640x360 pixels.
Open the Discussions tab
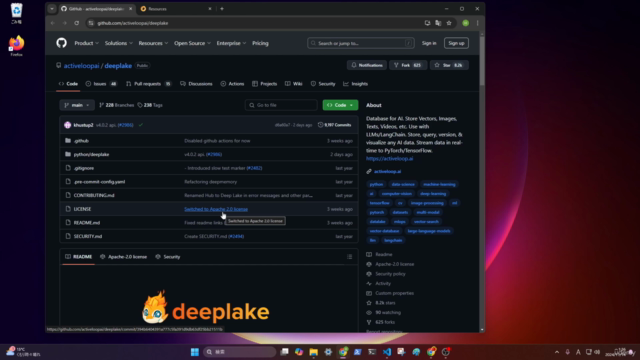pyautogui.click(x=196, y=84)
